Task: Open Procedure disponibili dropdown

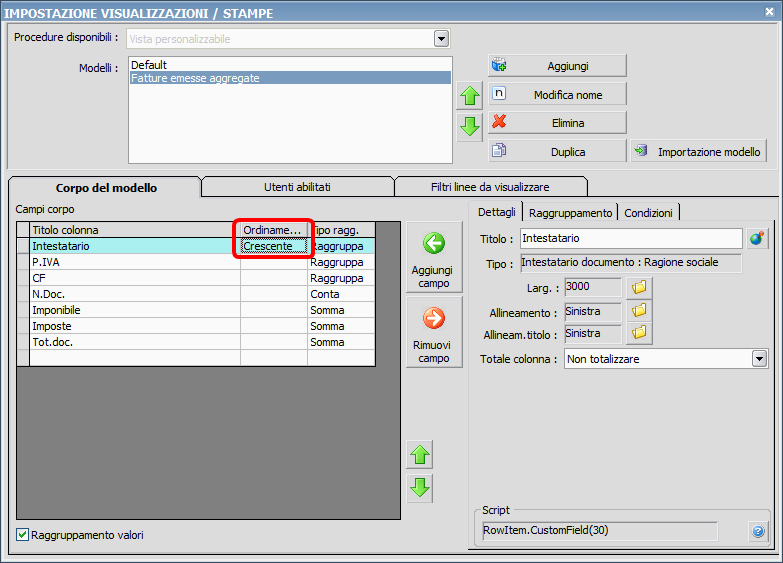Action: tap(441, 38)
